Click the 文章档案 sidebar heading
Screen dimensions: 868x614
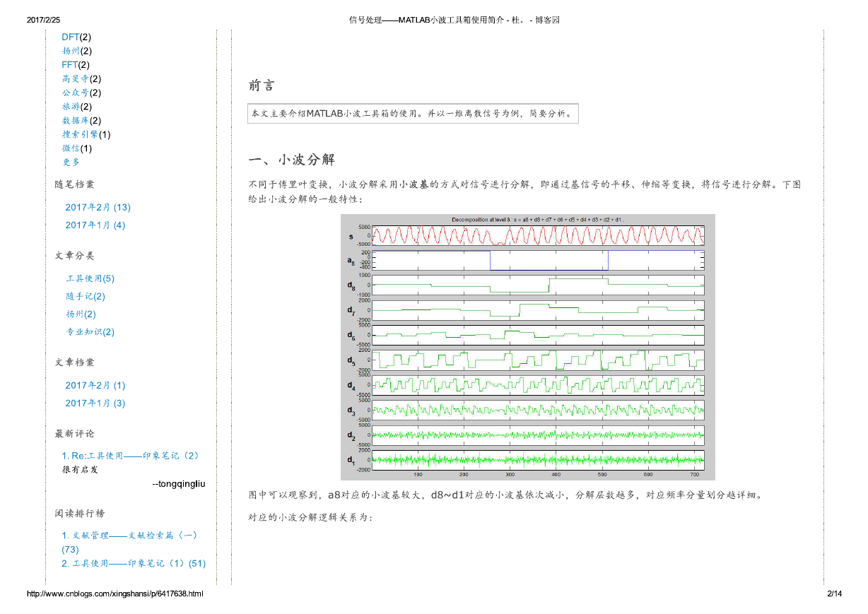coord(74,362)
